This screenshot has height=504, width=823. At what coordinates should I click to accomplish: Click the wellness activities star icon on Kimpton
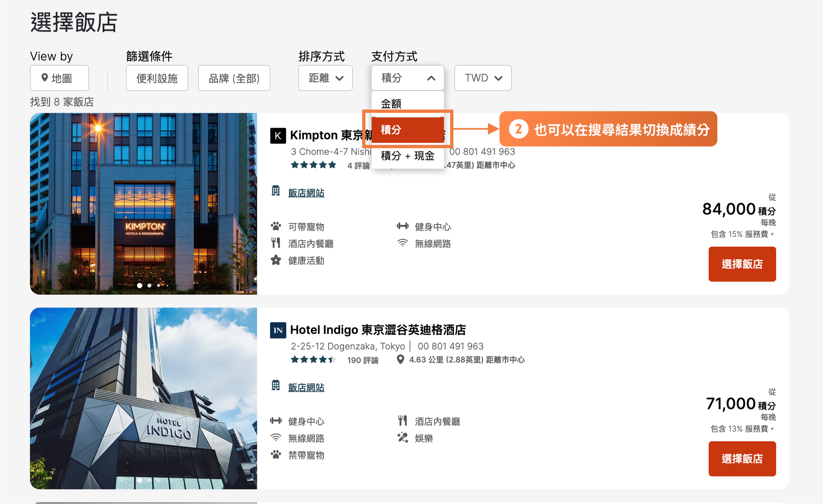(277, 260)
